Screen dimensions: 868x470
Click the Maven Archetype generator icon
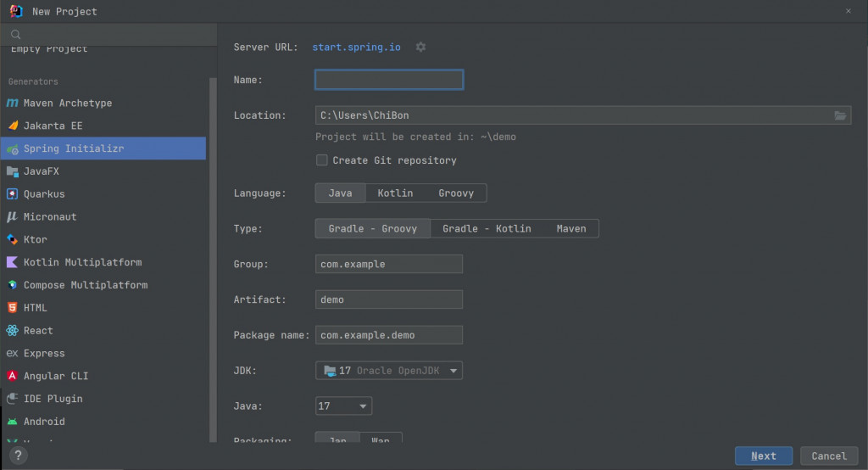click(12, 104)
